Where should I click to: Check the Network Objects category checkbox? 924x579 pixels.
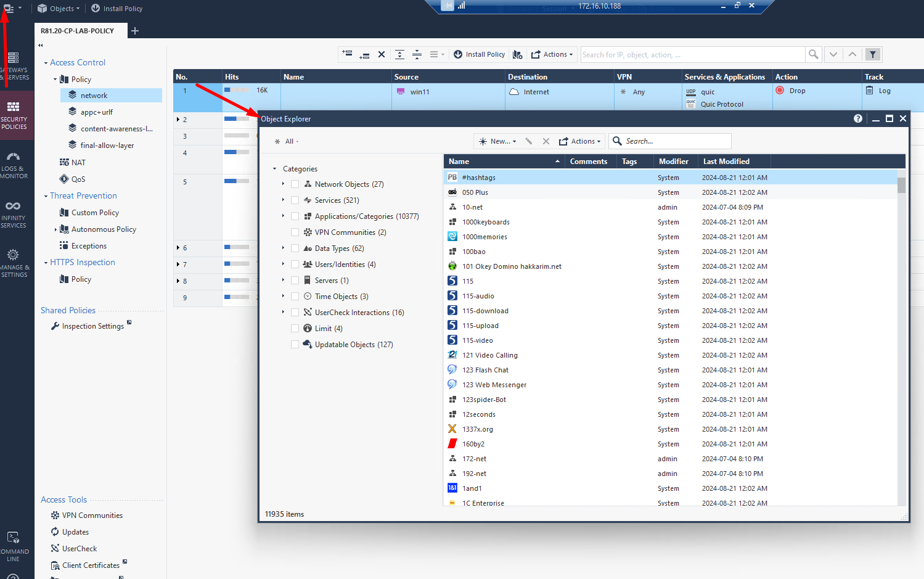(295, 184)
